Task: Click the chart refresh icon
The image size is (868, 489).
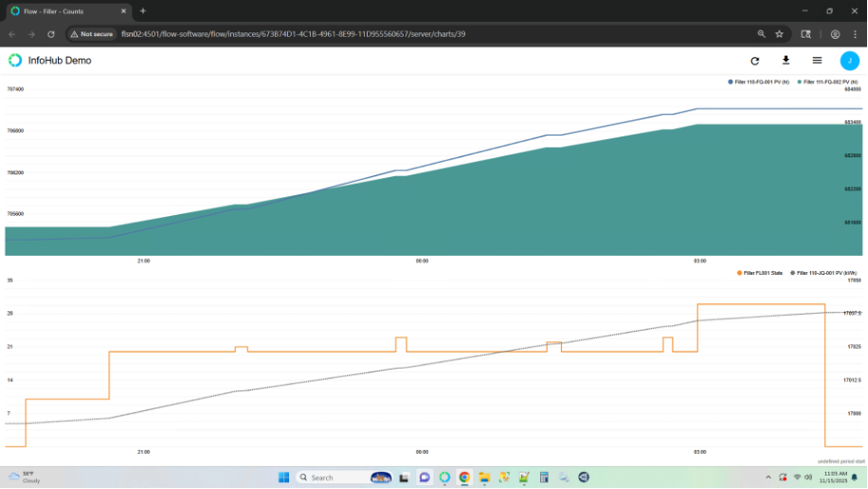Action: [754, 61]
